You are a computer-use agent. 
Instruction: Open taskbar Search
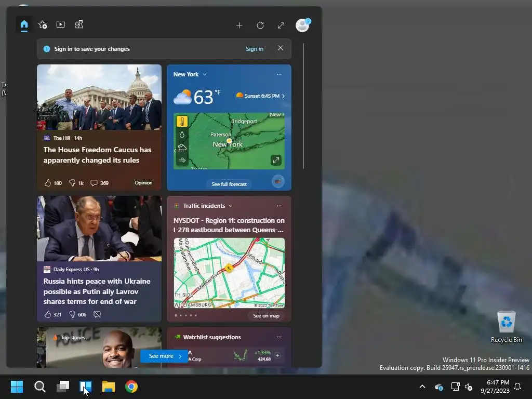click(39, 387)
